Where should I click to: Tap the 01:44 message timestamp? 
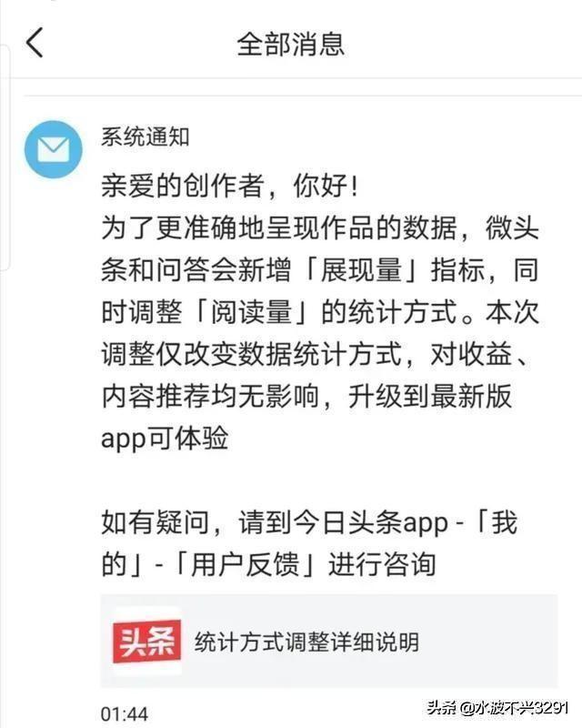click(125, 713)
